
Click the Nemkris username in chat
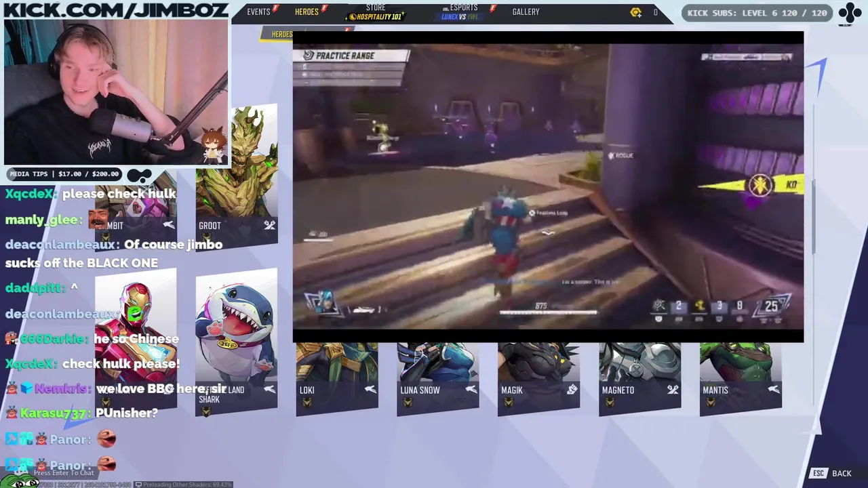tap(62, 389)
